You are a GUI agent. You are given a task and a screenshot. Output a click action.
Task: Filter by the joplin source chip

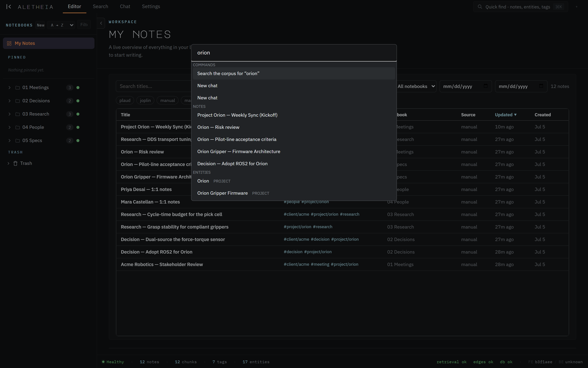point(145,100)
